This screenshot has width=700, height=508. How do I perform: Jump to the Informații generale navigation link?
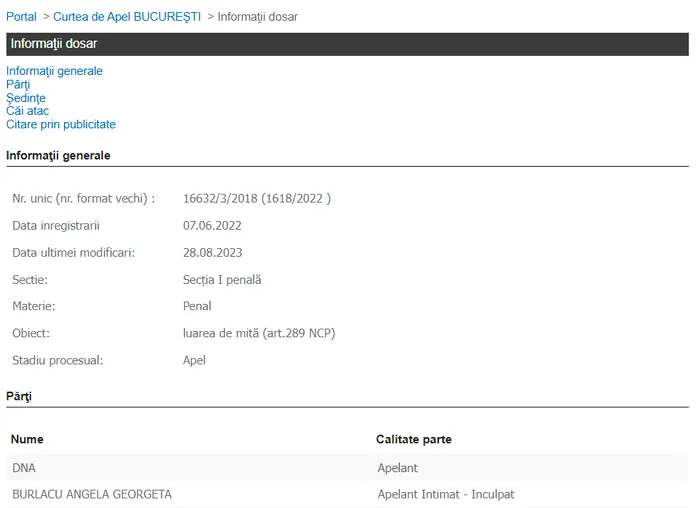point(54,71)
